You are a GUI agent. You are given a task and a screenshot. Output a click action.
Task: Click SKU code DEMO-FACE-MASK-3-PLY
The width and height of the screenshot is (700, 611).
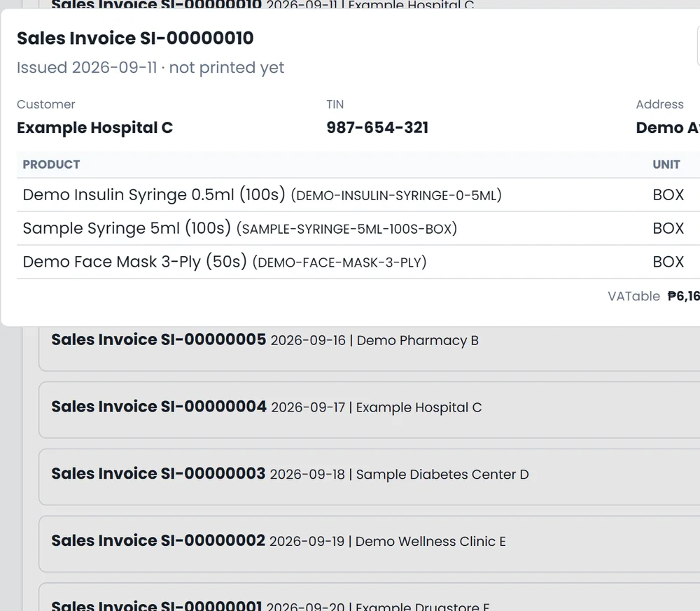(x=339, y=262)
